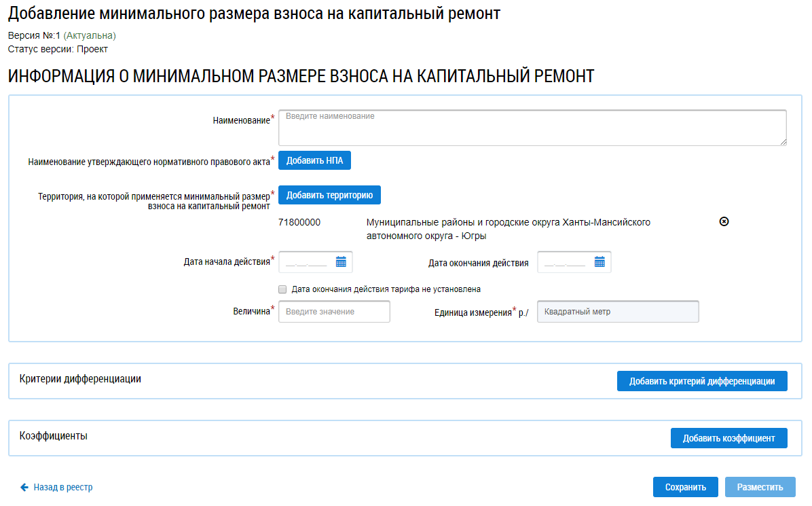The width and height of the screenshot is (812, 506).
Task: Focus the Дата начала действия date field
Action: (307, 262)
